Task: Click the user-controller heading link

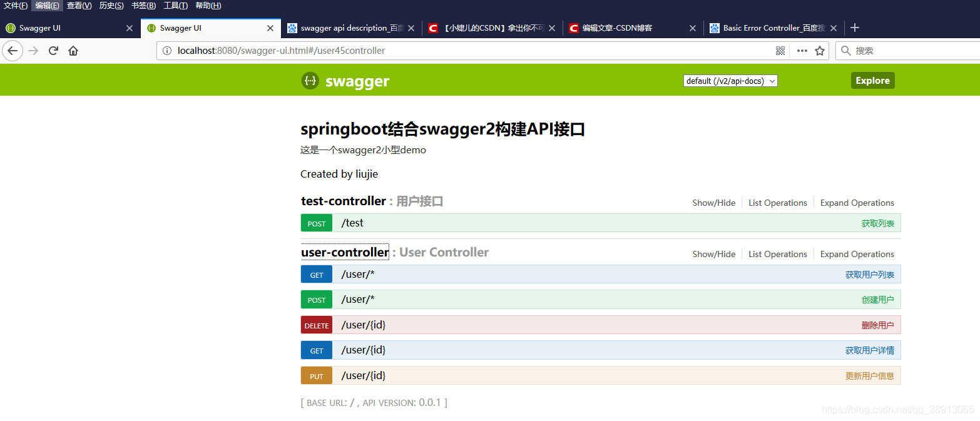Action: click(x=345, y=252)
